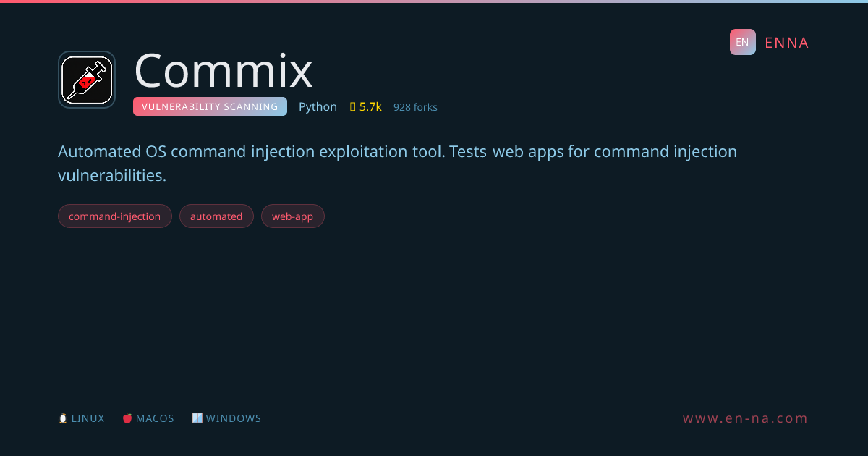The width and height of the screenshot is (868, 456).
Task: Click the ENNA brand name
Action: (787, 43)
